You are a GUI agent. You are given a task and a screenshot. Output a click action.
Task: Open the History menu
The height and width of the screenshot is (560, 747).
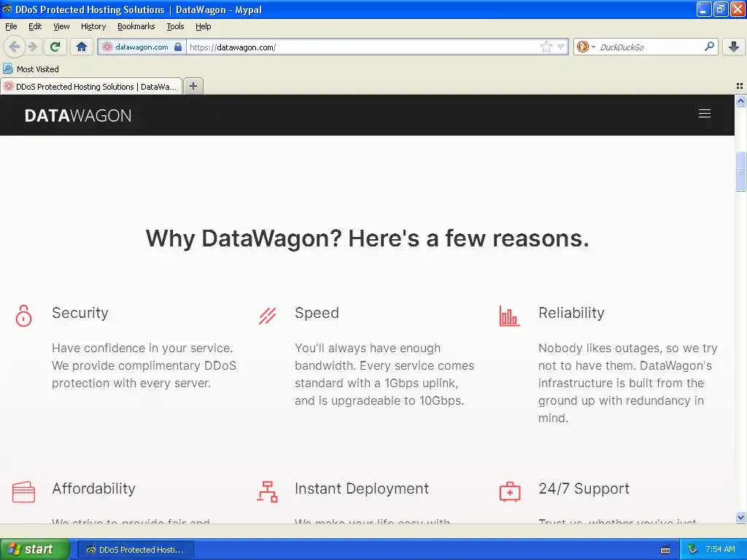(93, 26)
